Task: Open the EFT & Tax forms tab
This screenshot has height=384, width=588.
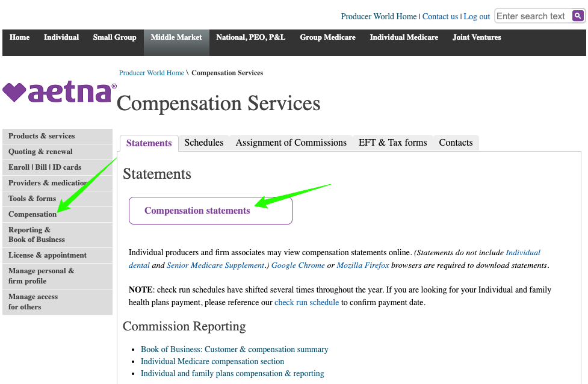Action: tap(392, 143)
